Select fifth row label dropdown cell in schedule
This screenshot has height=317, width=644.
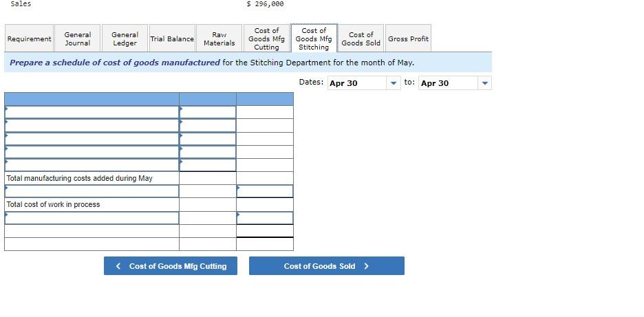point(92,164)
